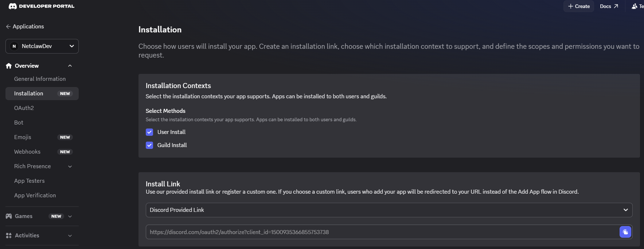Click the NEW badge beside Installation

[65, 94]
